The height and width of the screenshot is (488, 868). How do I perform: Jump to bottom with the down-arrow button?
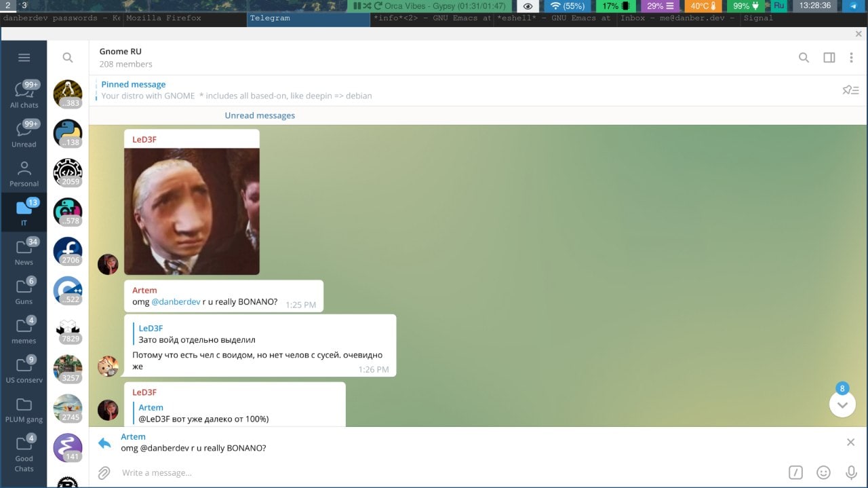[842, 405]
